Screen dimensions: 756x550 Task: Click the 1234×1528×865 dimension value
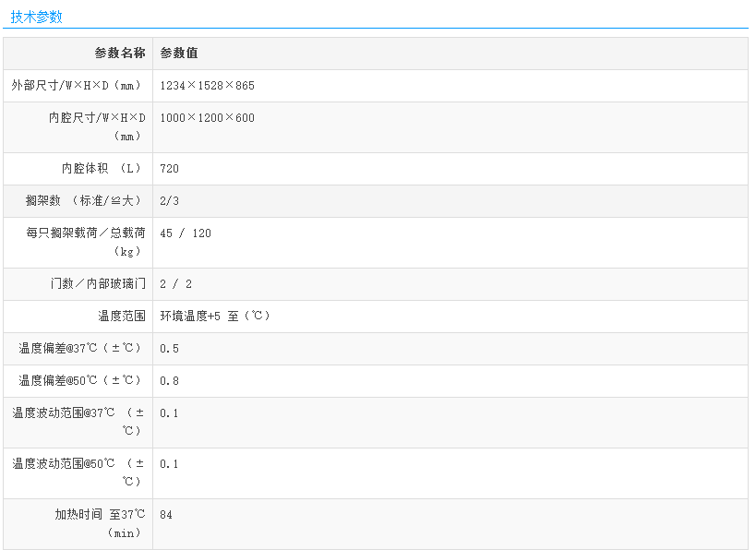tap(207, 86)
